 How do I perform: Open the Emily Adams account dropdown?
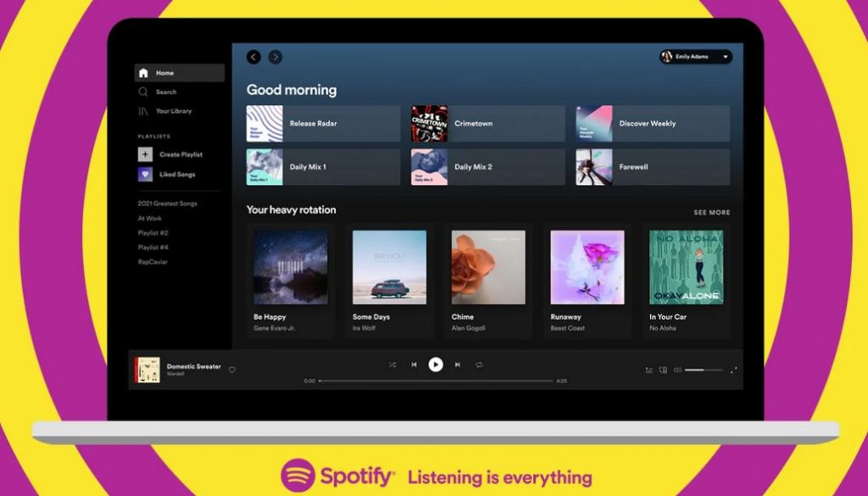click(696, 57)
